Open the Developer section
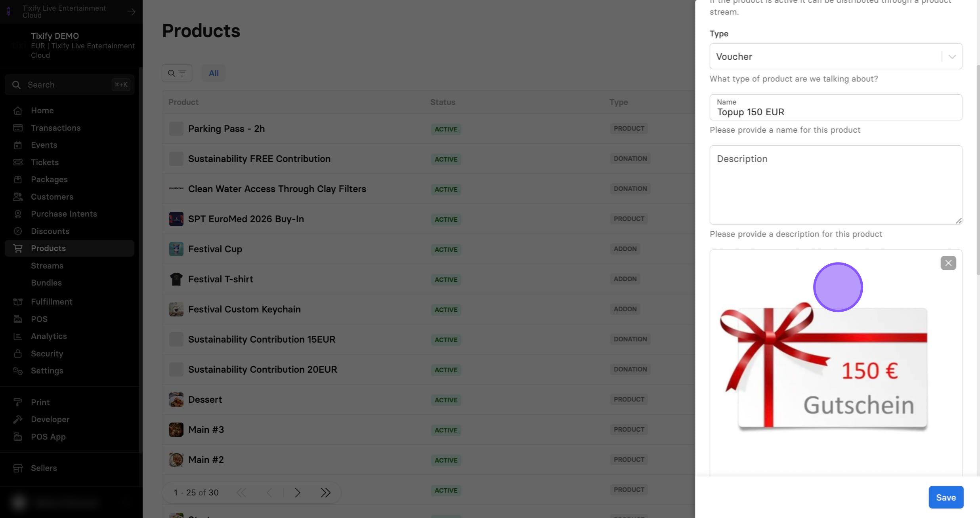 pyautogui.click(x=69, y=419)
